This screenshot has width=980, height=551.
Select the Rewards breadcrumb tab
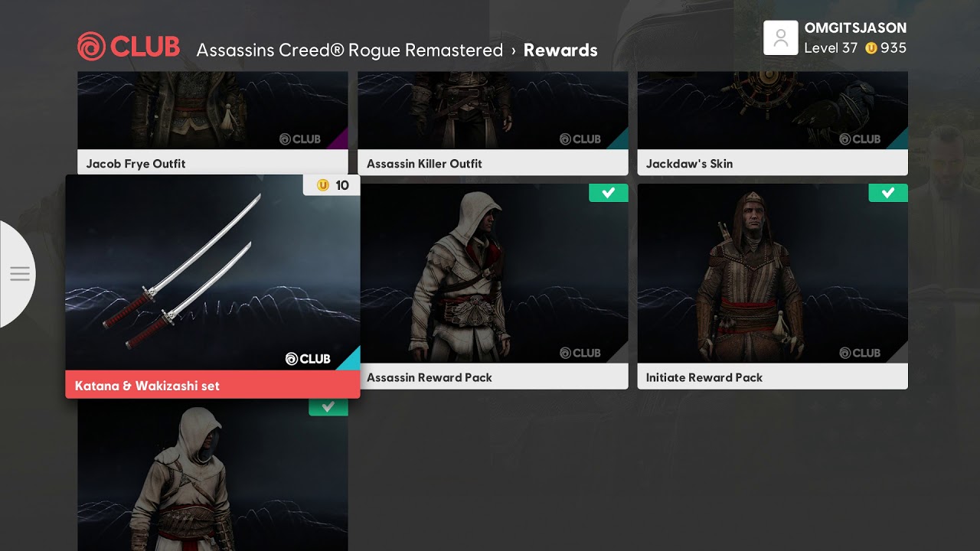tap(560, 51)
